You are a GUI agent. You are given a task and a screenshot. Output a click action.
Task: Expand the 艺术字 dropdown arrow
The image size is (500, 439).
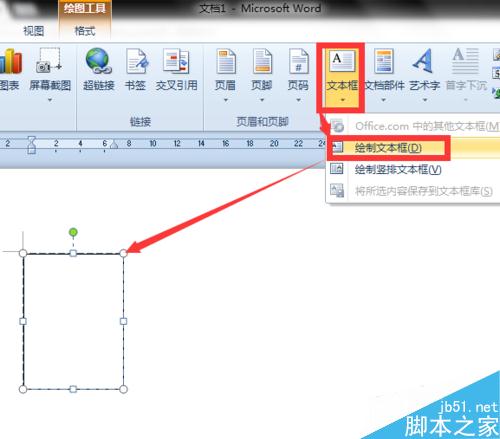[425, 100]
